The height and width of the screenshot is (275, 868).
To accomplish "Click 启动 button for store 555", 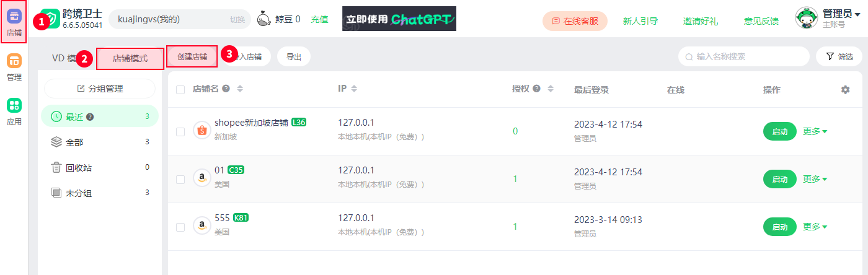I will click(779, 227).
